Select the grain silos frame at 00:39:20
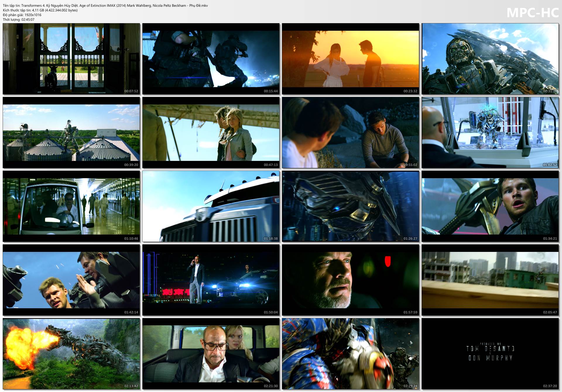 coord(71,133)
